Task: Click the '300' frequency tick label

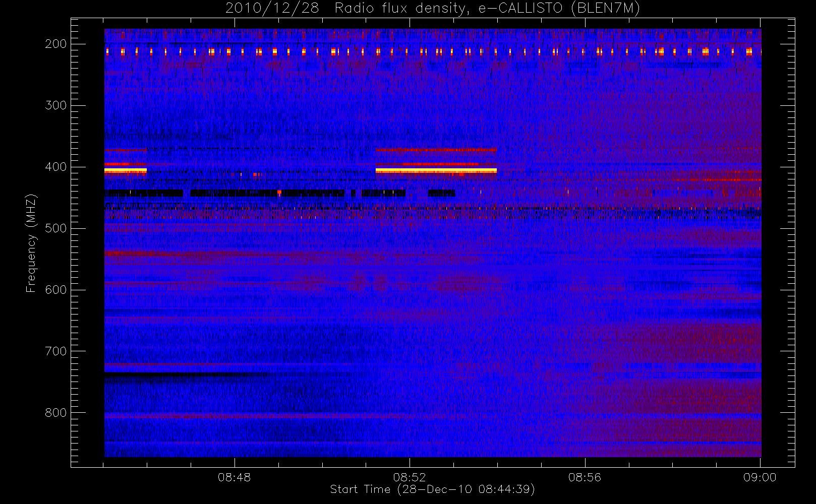Action: [56, 105]
